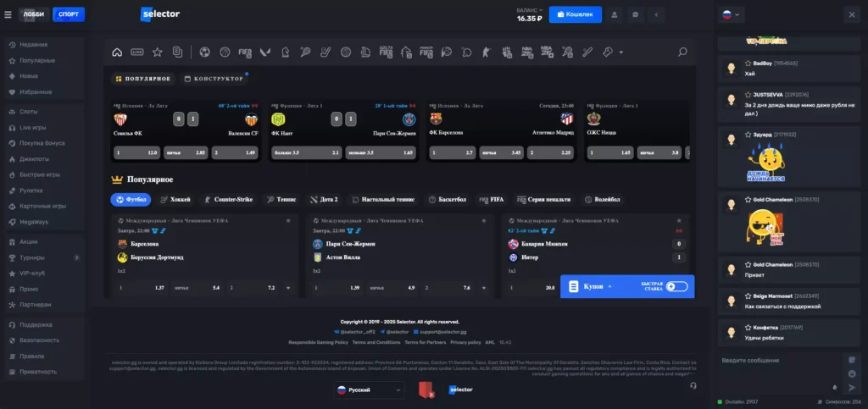Open the Responsible Gaming Policy link
868x409 pixels.
318,342
